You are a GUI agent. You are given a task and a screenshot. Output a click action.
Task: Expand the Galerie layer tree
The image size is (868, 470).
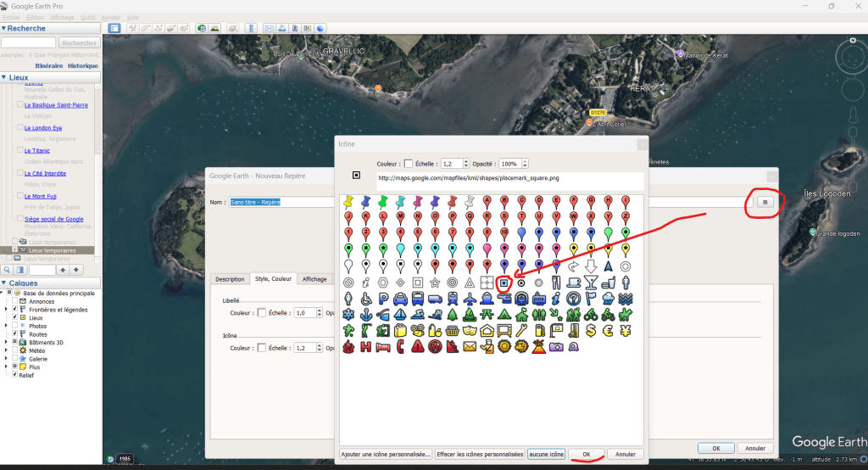tap(6, 359)
